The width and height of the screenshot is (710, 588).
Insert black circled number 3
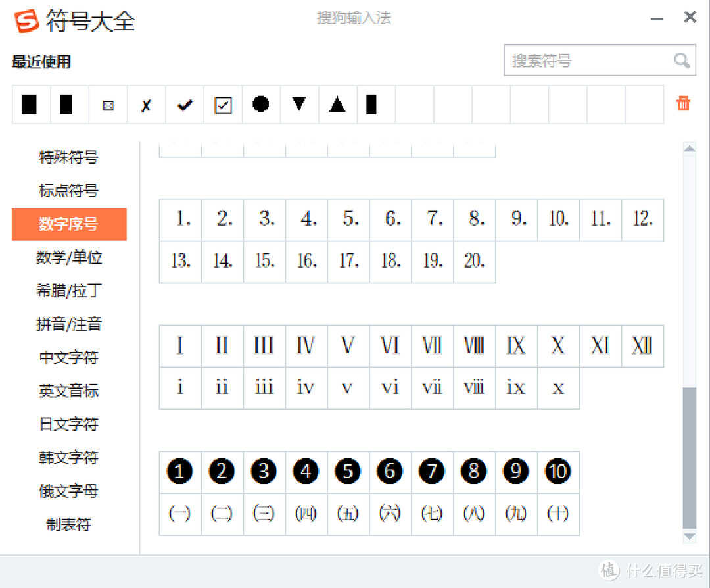click(264, 472)
